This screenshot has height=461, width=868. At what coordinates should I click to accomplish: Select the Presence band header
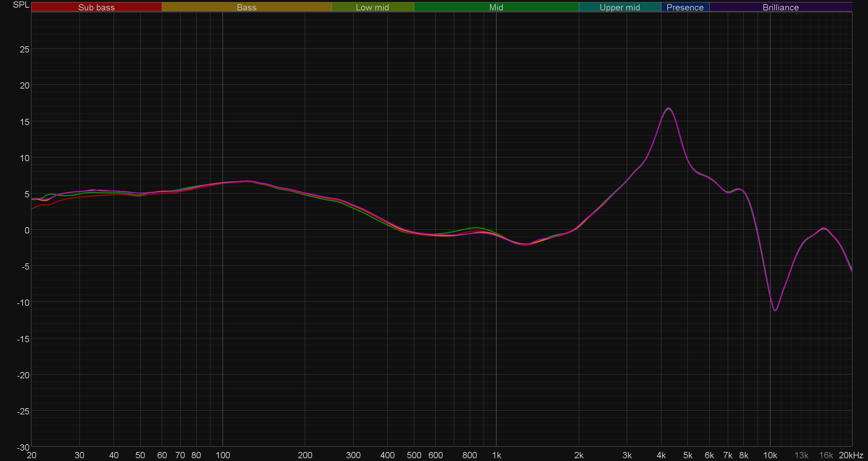tap(685, 7)
